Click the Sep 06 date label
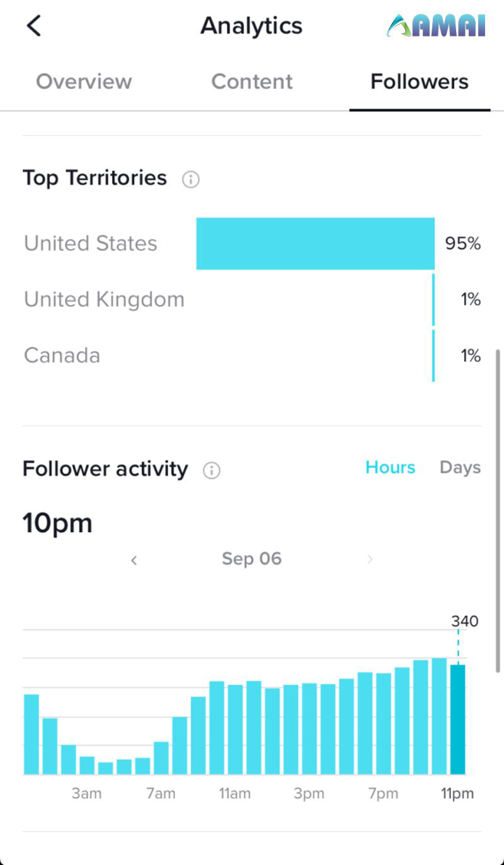Viewport: 504px width, 865px height. (x=251, y=559)
